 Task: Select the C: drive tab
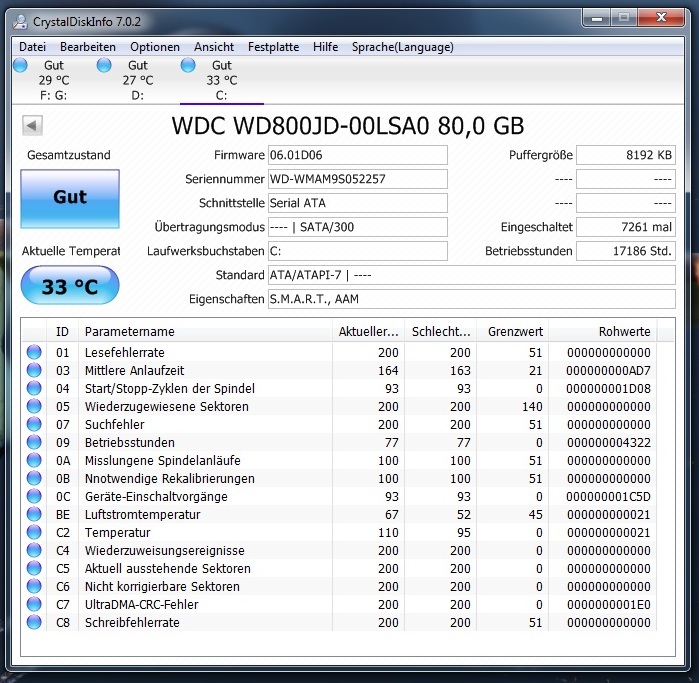click(222, 80)
